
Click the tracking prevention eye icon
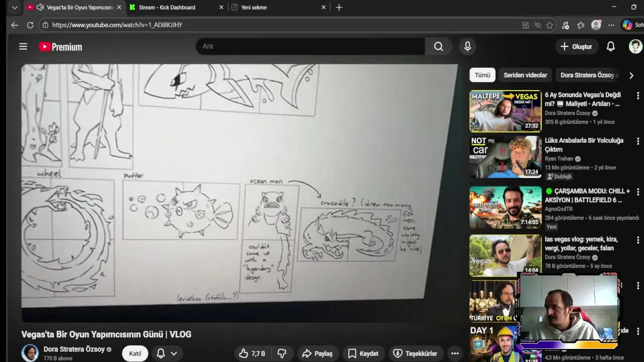tap(537, 25)
